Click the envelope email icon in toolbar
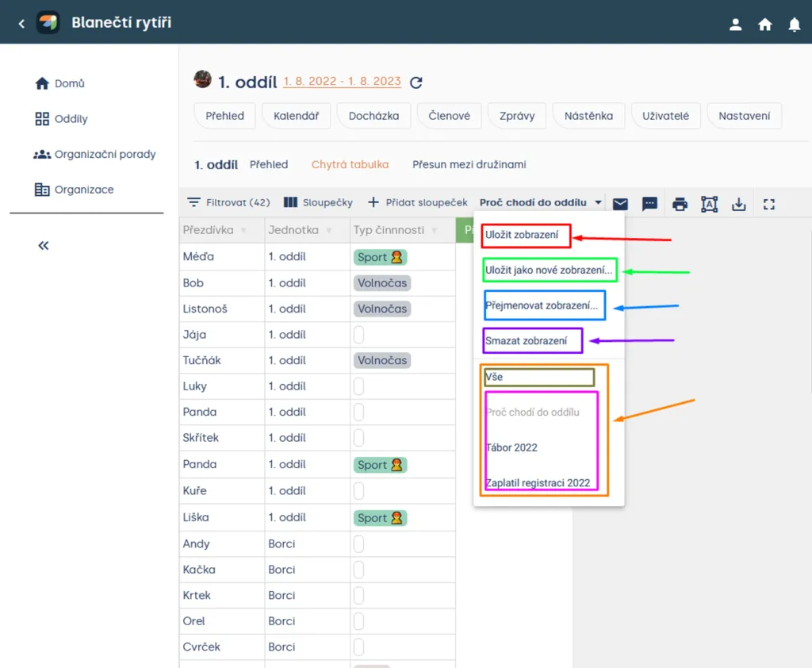This screenshot has height=668, width=812. 620,204
